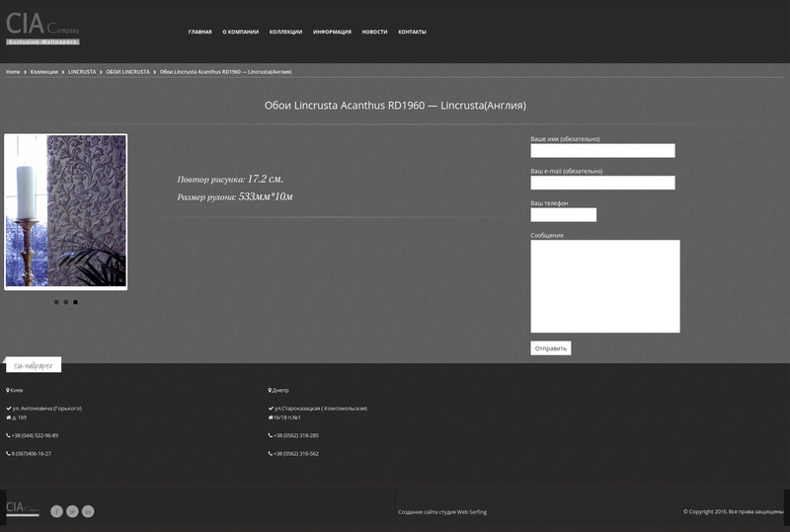Click the map pin icon beside Киев
Image resolution: width=790 pixels, height=532 pixels.
coord(8,391)
